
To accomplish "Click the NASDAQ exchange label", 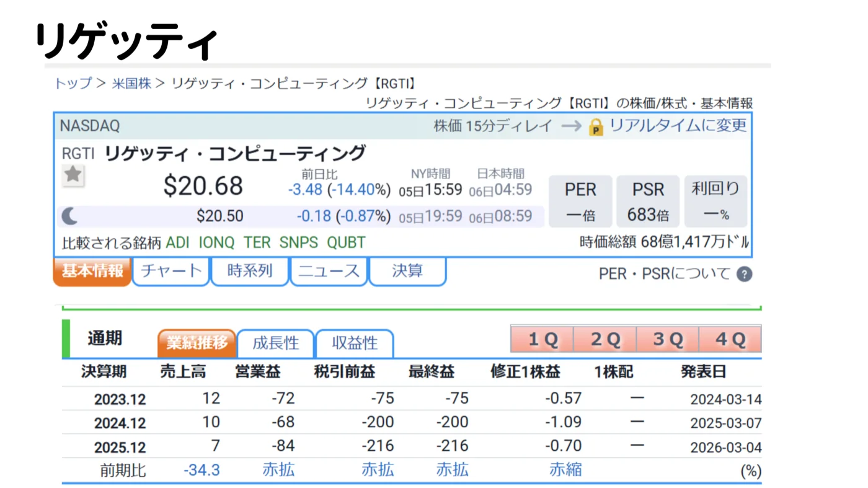I will click(90, 126).
